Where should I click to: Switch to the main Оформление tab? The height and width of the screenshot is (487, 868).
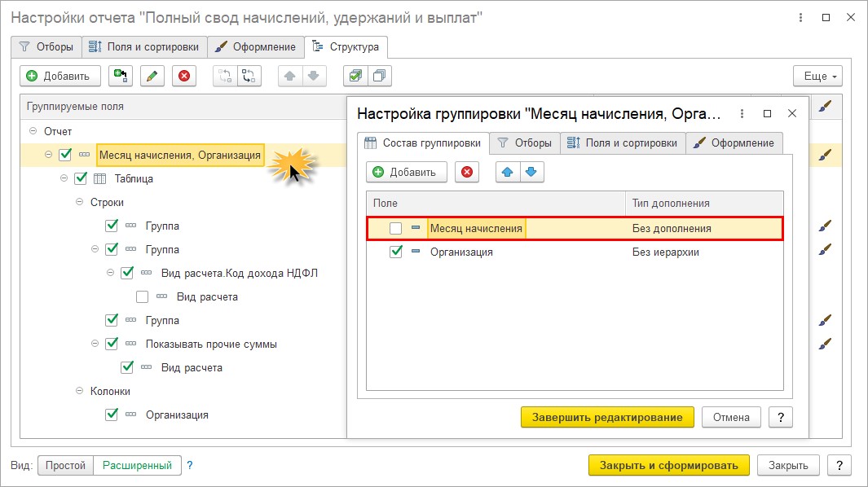click(256, 47)
